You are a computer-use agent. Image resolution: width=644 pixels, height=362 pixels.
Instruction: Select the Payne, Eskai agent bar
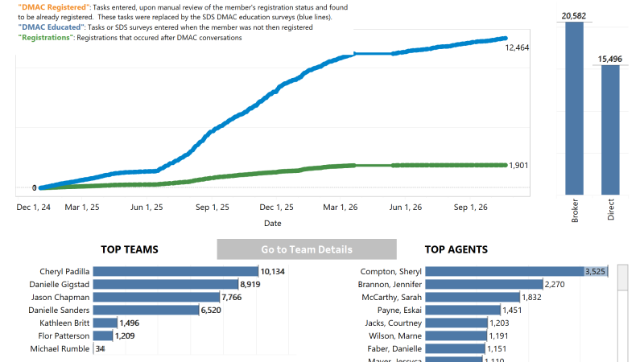click(x=463, y=310)
